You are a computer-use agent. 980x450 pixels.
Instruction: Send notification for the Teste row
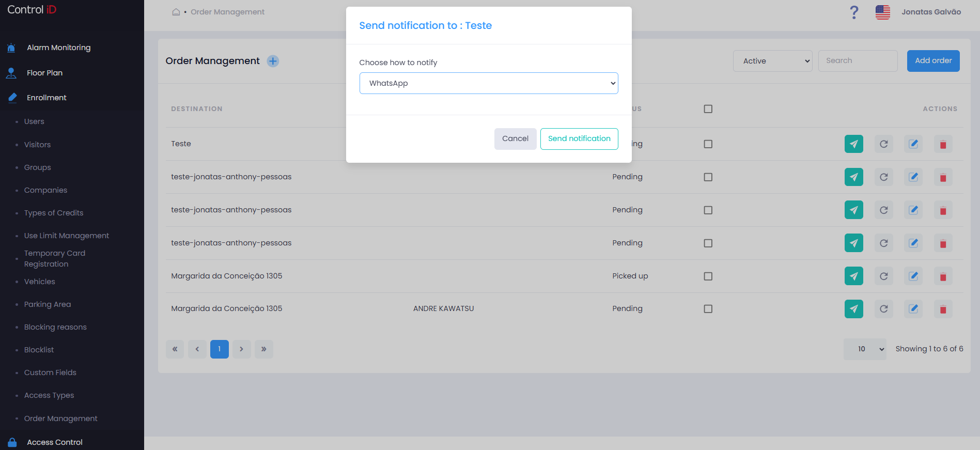(854, 144)
